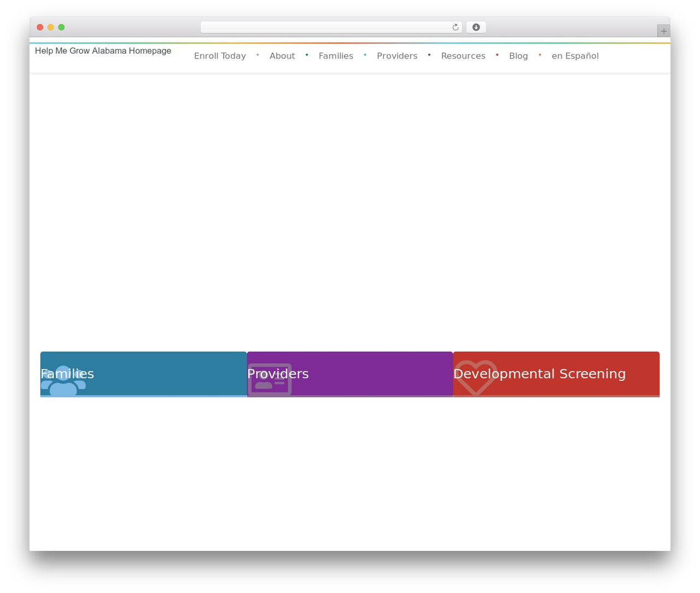Screen dimensions: 700x593
Task: Select the About menu item
Action: (x=282, y=56)
